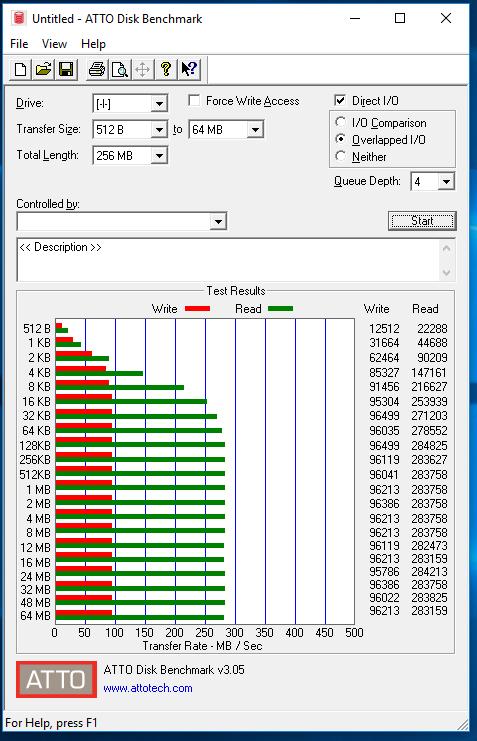The width and height of the screenshot is (477, 741).
Task: Click the read value 147161
Action: (429, 372)
